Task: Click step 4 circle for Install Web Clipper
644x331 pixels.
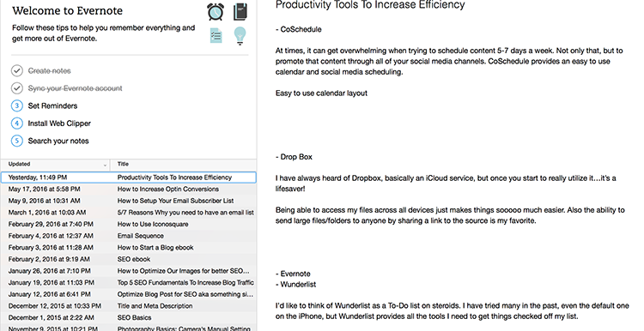Action: pos(17,123)
